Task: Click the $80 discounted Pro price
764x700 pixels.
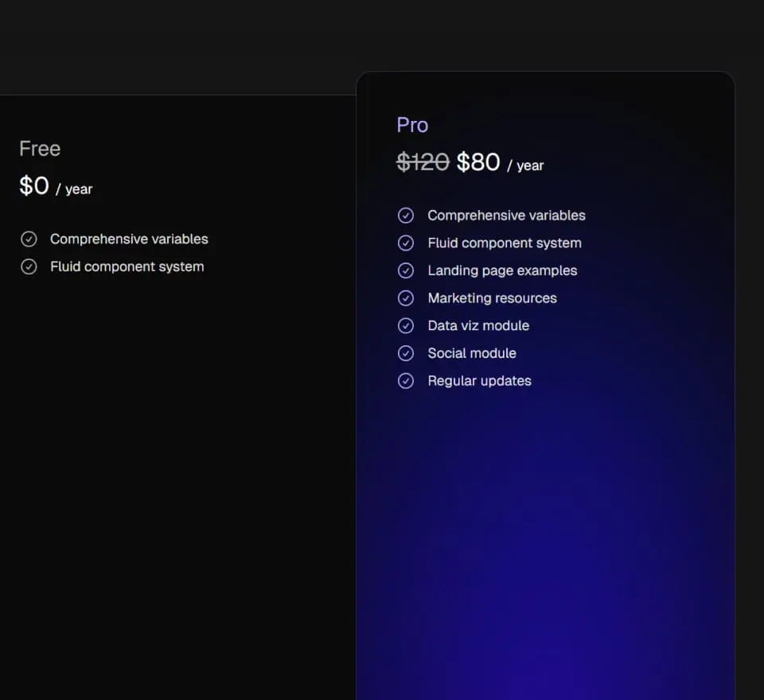Action: [478, 162]
